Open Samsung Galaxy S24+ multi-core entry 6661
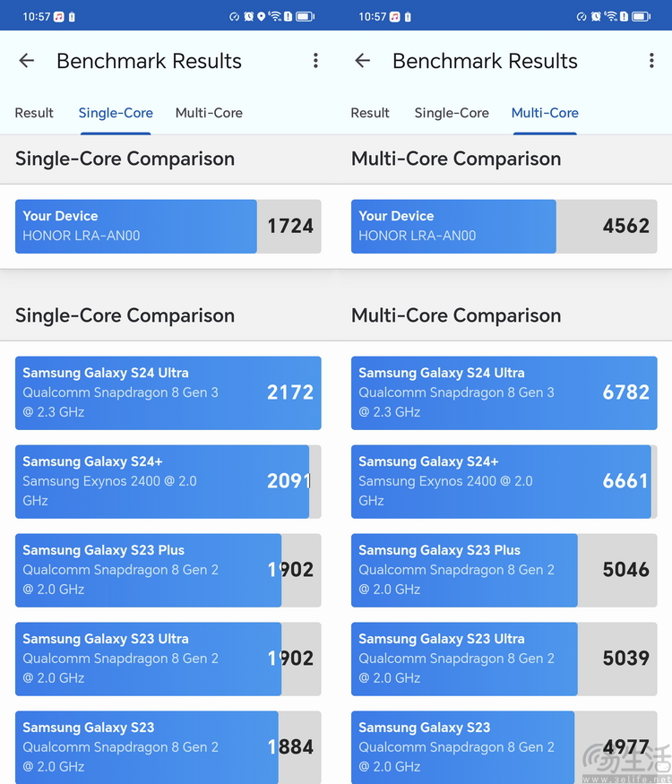This screenshot has height=784, width=672. 504,481
